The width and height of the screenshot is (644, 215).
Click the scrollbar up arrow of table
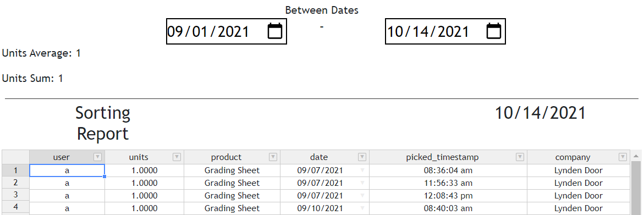click(x=636, y=156)
